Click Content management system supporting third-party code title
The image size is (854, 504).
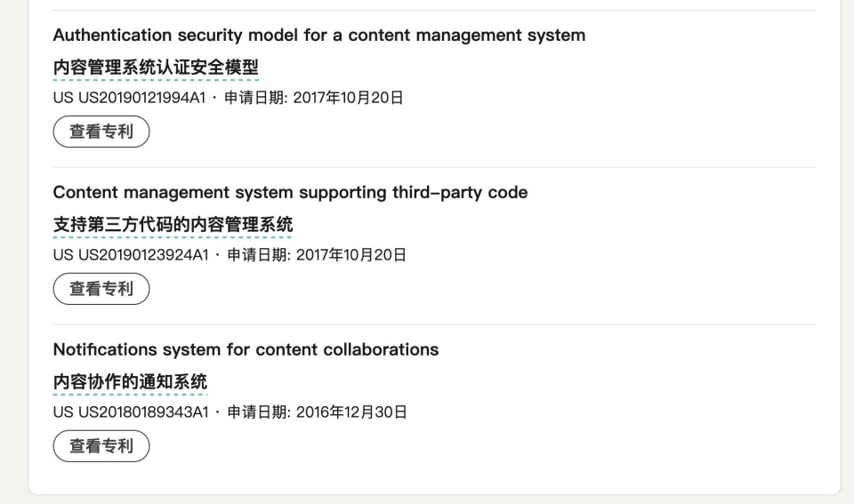pos(290,193)
